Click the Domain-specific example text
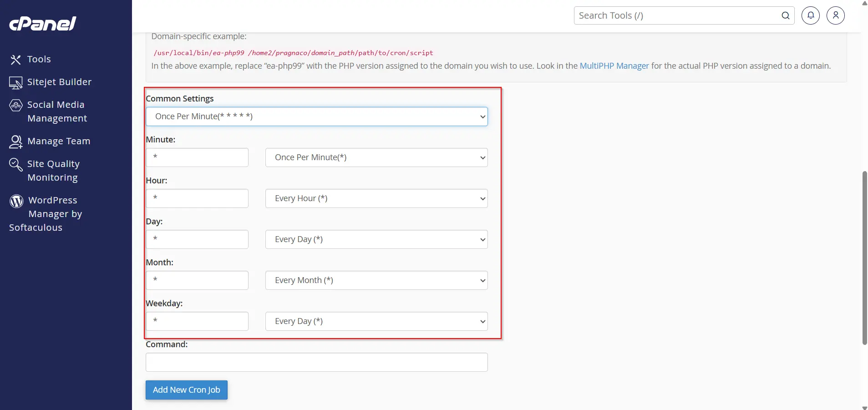868x410 pixels. (x=199, y=36)
